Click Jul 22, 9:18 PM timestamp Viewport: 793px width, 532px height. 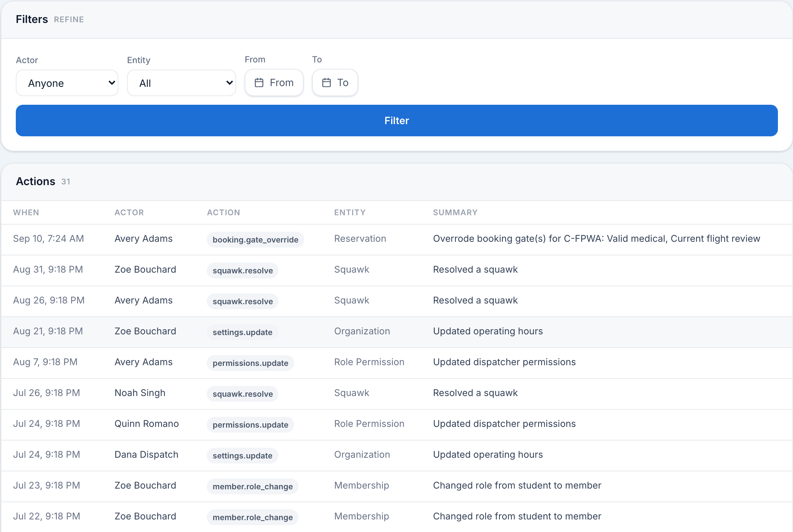pyautogui.click(x=47, y=516)
